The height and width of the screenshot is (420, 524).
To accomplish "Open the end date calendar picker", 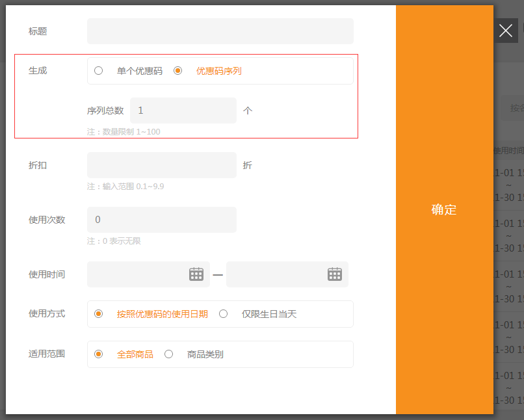I will click(335, 274).
